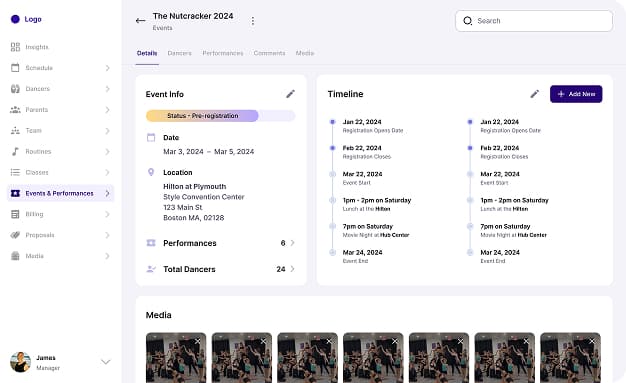Click the Performances row label

tap(190, 243)
